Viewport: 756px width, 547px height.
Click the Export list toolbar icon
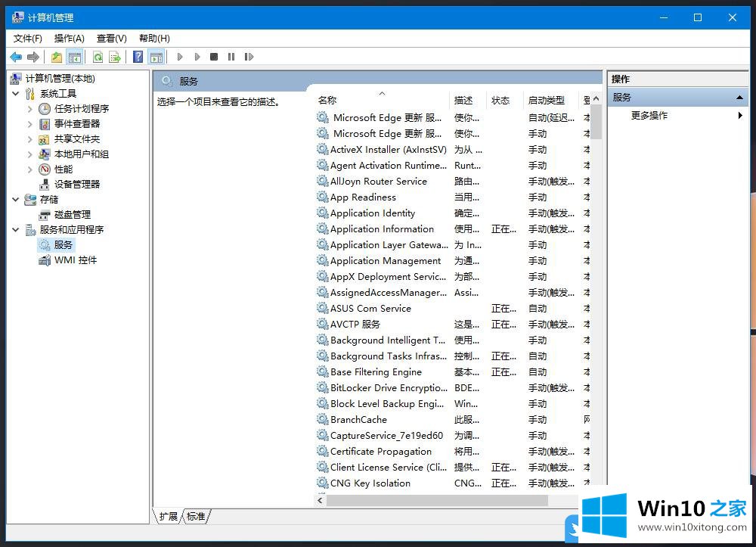tap(115, 57)
